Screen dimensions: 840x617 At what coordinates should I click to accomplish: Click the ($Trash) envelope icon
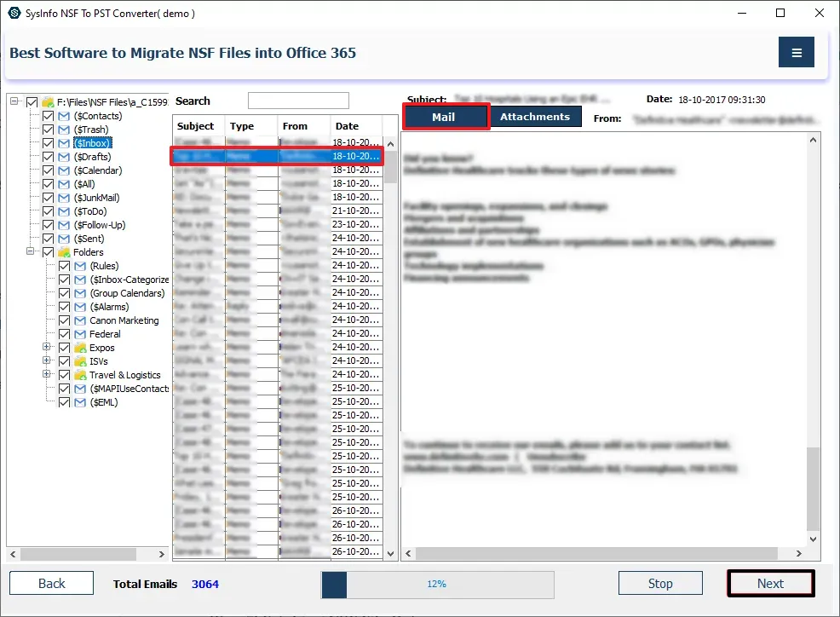(64, 130)
